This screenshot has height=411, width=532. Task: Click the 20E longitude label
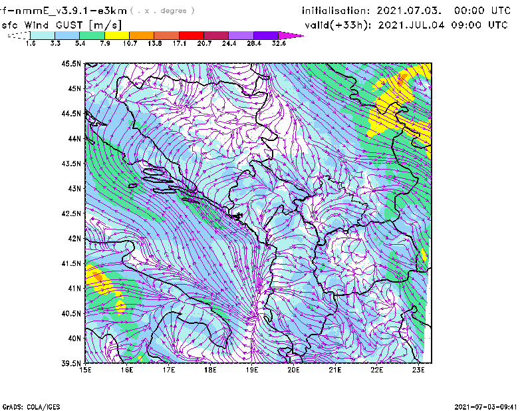[x=293, y=370]
